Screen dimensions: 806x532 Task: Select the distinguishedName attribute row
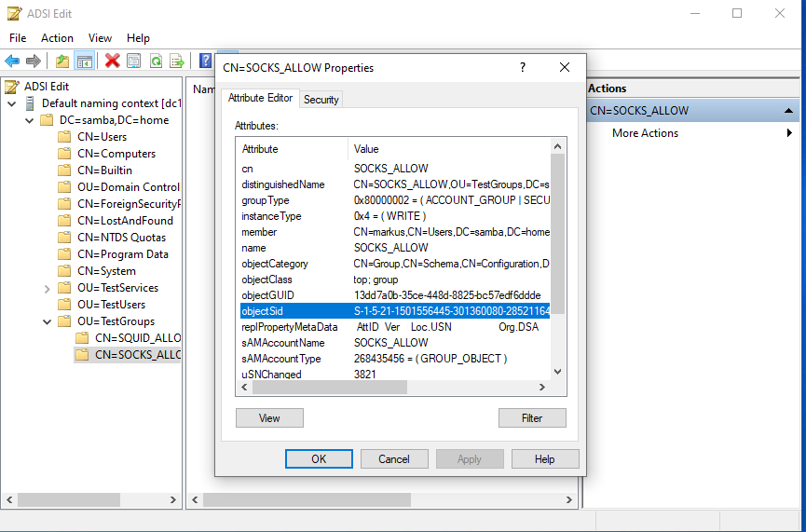395,184
